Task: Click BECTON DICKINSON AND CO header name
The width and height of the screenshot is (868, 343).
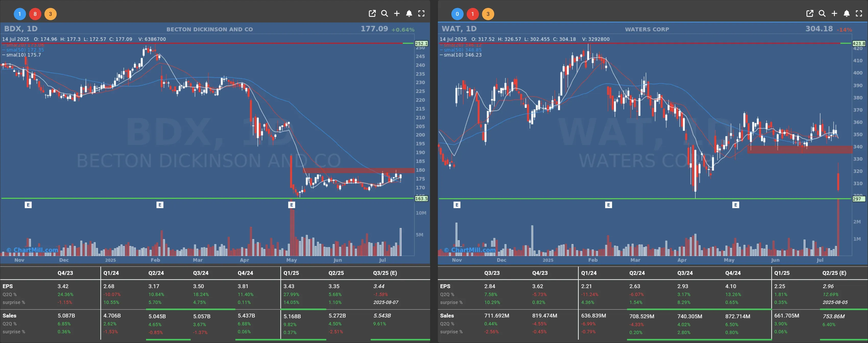Action: tap(210, 29)
